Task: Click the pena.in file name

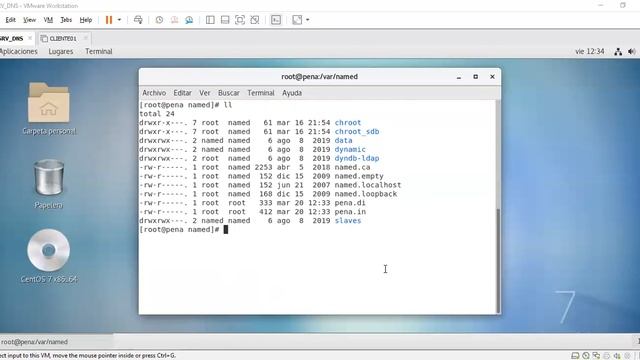Action: pyautogui.click(x=350, y=212)
